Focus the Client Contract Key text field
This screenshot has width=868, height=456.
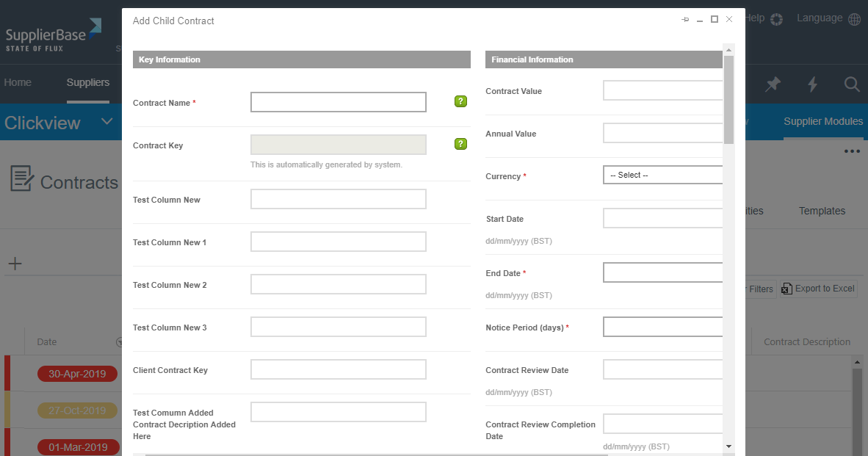tap(338, 369)
